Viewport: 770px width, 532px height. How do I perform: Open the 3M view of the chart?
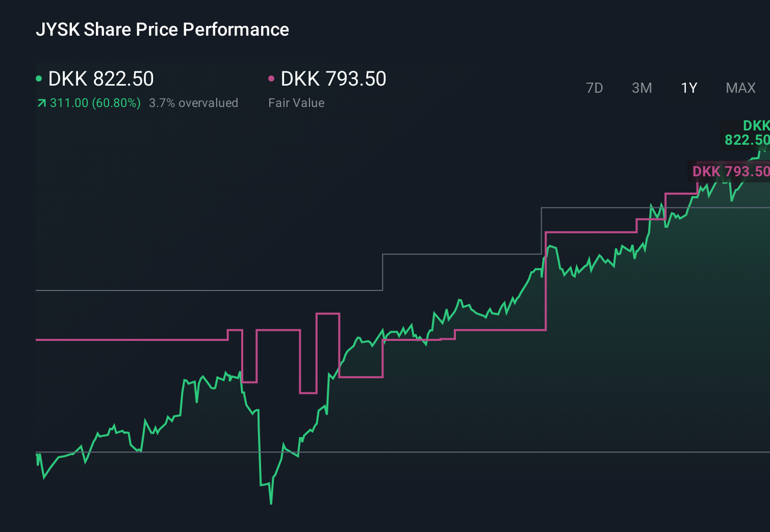pos(641,88)
